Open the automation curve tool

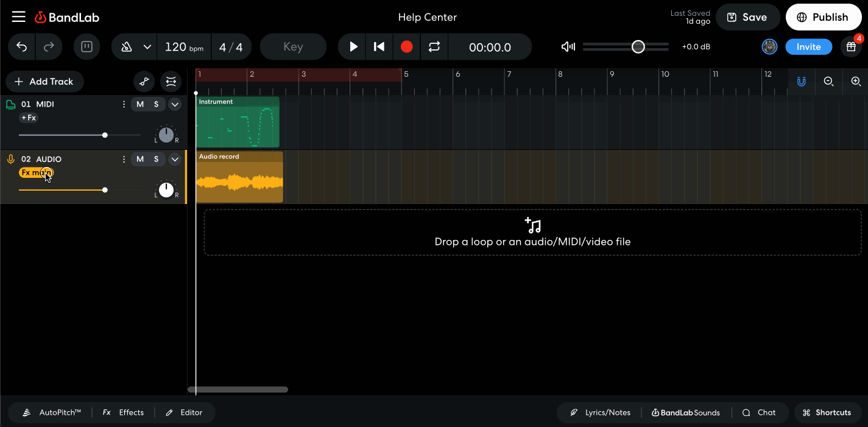(x=144, y=82)
